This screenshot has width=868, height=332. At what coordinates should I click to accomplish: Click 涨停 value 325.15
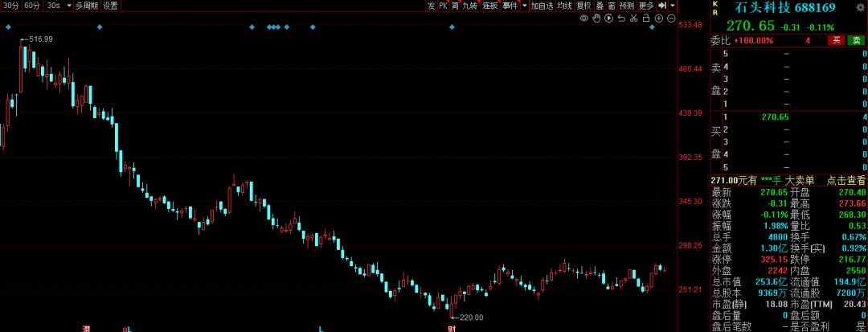pos(775,259)
